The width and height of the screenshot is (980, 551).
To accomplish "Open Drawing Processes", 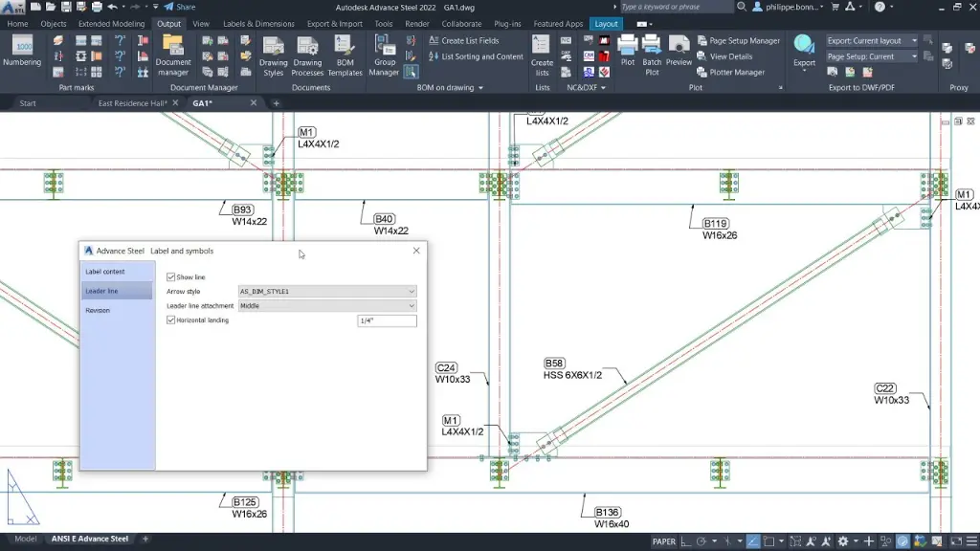I will pyautogui.click(x=307, y=55).
